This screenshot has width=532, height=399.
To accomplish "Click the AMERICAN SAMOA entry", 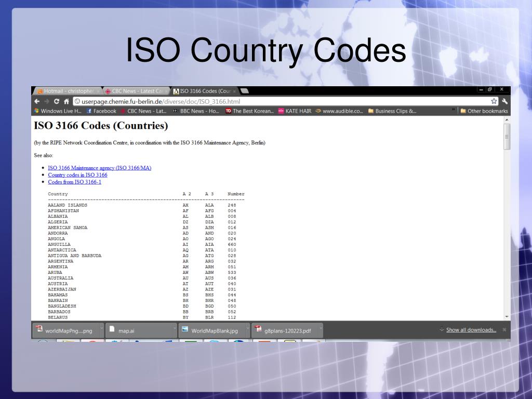I will pyautogui.click(x=68, y=228).
